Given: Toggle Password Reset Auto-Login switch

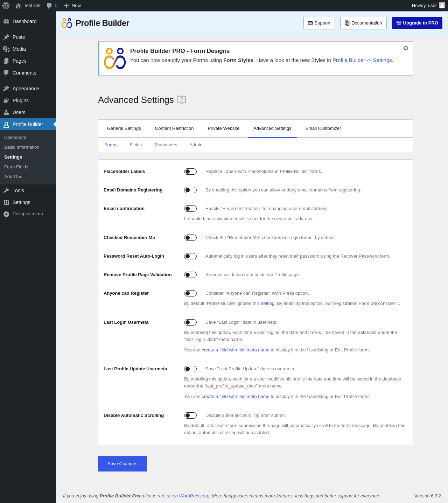Looking at the screenshot, I should click(x=190, y=256).
